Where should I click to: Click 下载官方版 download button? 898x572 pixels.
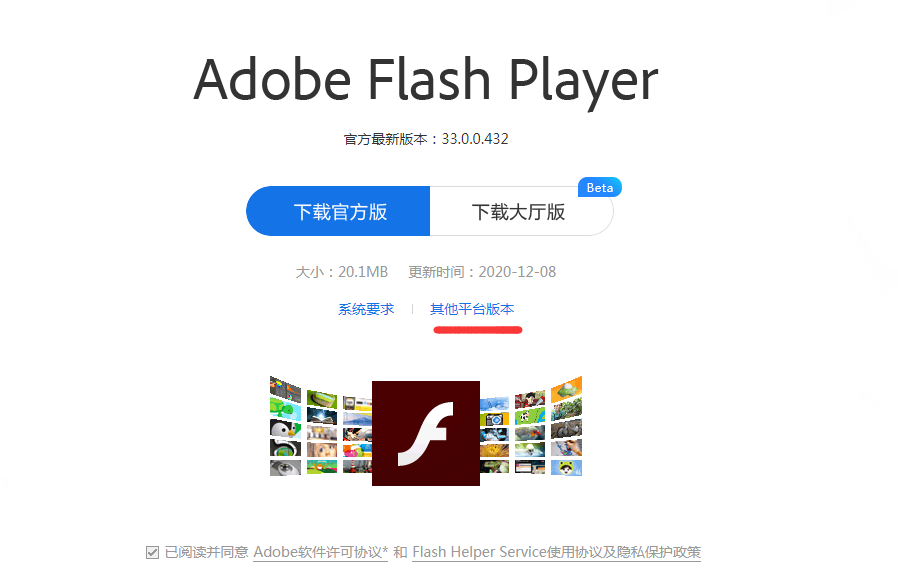(x=338, y=211)
